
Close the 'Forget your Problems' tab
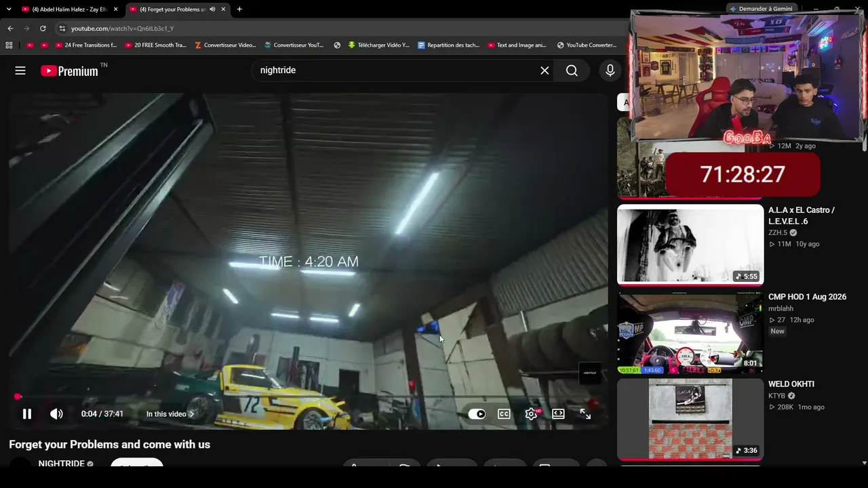[x=223, y=9]
